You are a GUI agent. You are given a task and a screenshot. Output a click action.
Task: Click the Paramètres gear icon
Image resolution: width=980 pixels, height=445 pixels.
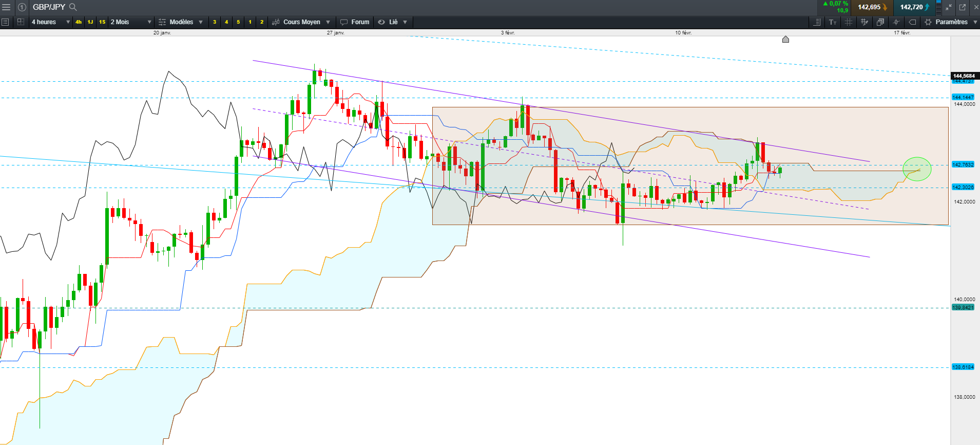click(928, 22)
